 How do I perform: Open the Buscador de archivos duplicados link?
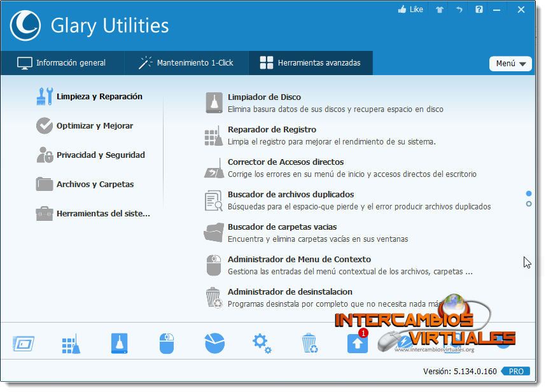click(x=291, y=194)
